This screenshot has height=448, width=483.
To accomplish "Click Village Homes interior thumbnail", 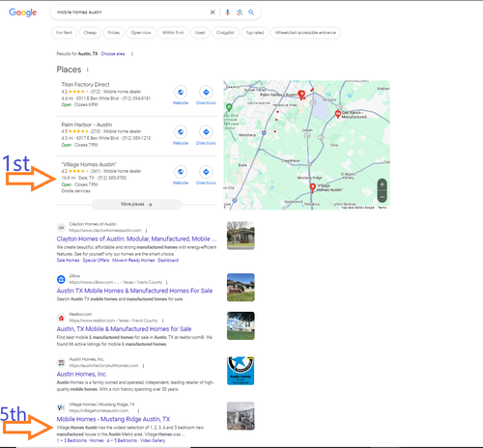I will (x=241, y=416).
